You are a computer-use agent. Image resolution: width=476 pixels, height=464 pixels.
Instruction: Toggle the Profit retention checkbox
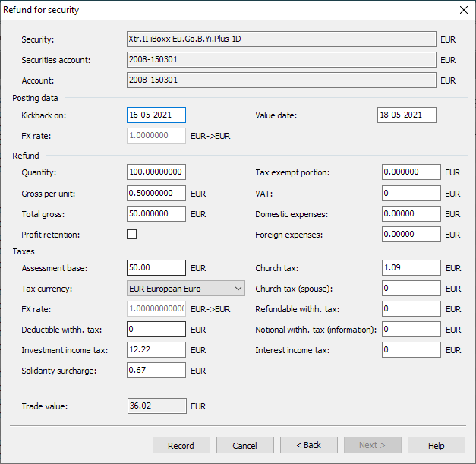click(132, 235)
